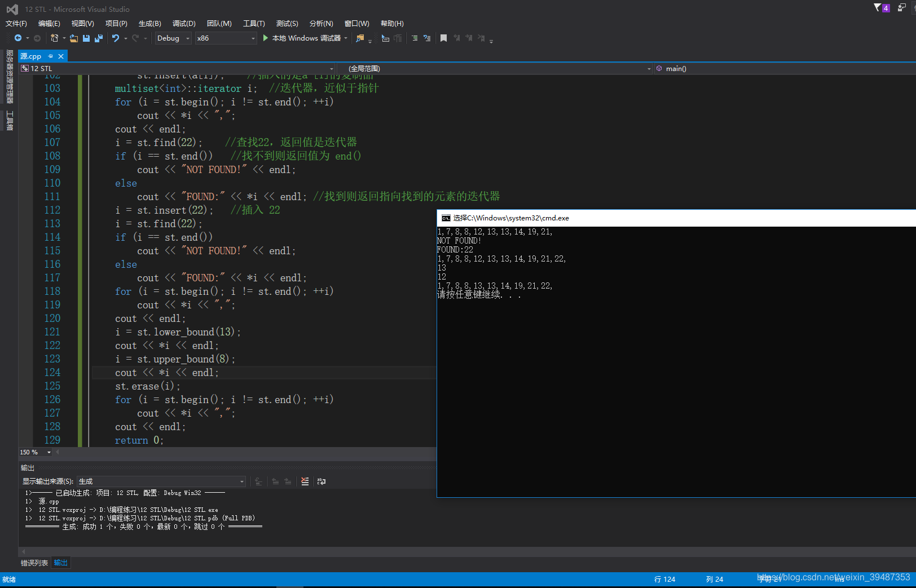
Task: Open the 视图(V) menu
Action: pos(82,23)
